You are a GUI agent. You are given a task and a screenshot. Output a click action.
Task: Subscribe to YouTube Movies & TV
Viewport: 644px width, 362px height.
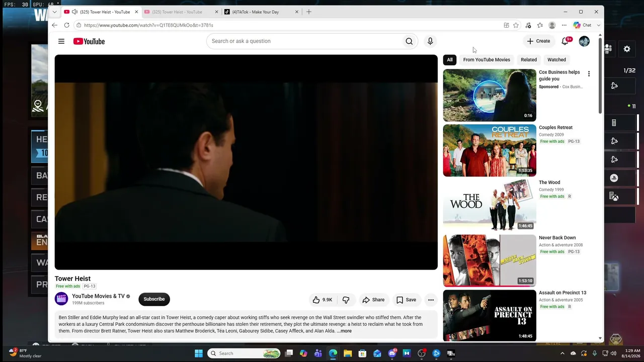point(154,299)
